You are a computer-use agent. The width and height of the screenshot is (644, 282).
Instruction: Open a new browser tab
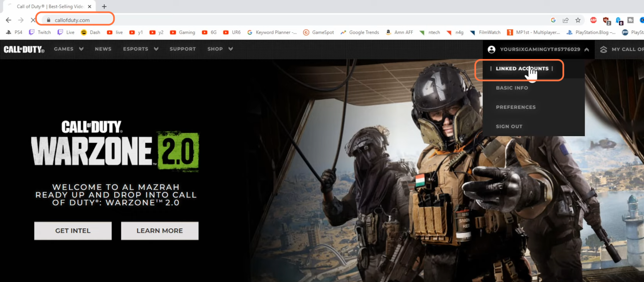pos(104,7)
